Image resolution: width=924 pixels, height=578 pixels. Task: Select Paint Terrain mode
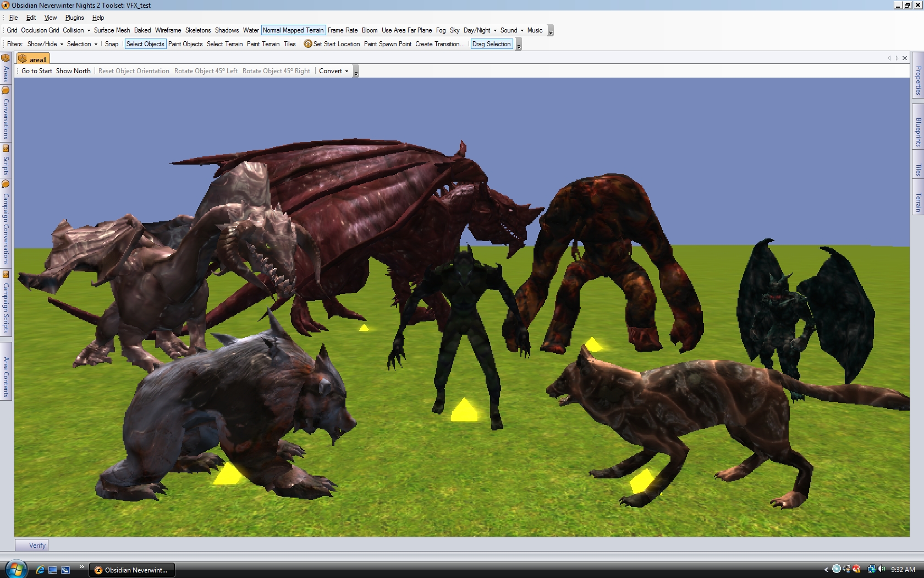pyautogui.click(x=263, y=44)
